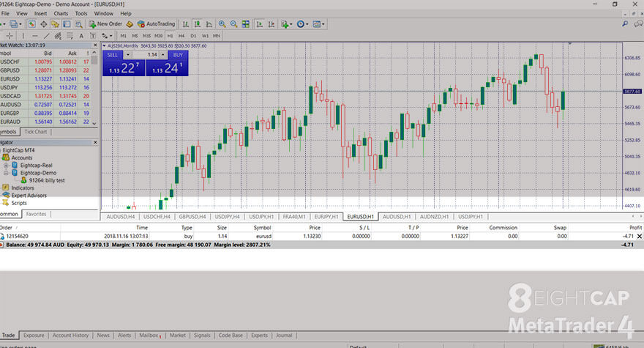Open the chart title dropdown triangle
Screen dimensions: 644x348
click(105, 46)
